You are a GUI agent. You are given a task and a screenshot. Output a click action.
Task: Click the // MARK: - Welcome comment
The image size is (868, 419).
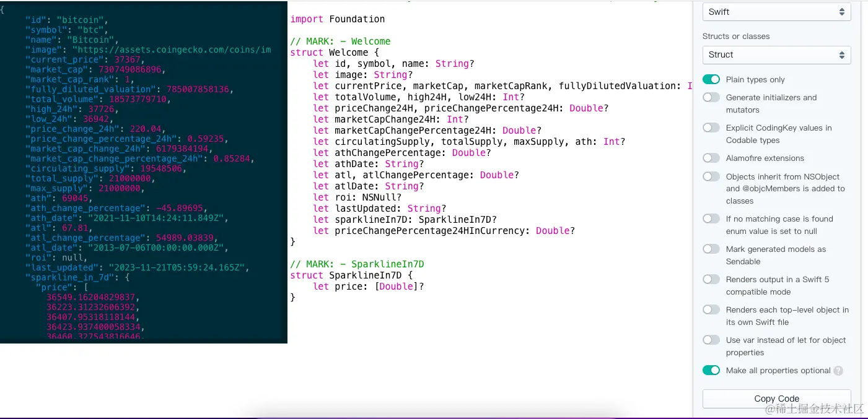pos(340,41)
